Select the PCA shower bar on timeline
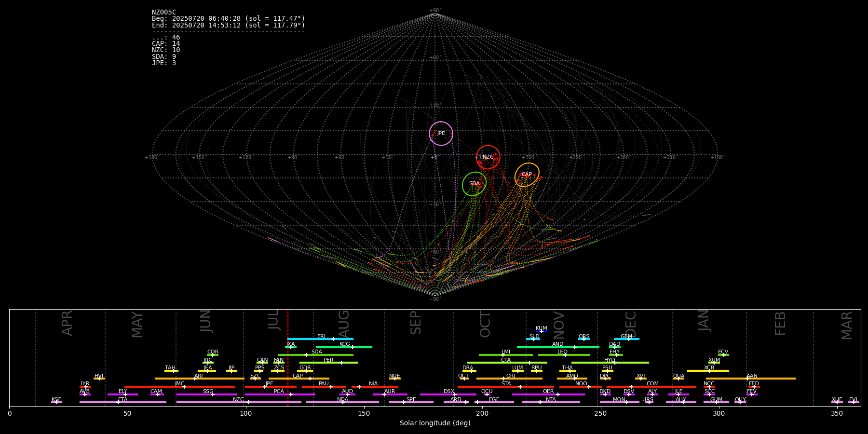868x434 pixels. click(280, 394)
